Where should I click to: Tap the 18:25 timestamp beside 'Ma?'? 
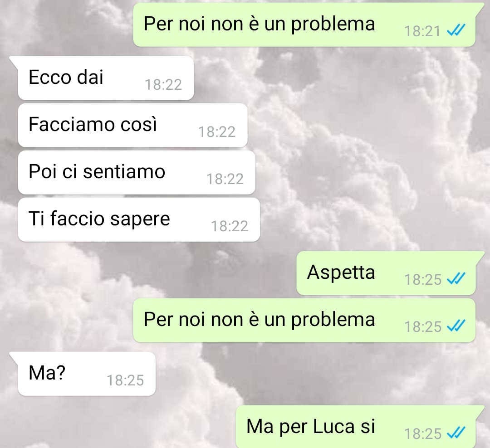[125, 380]
